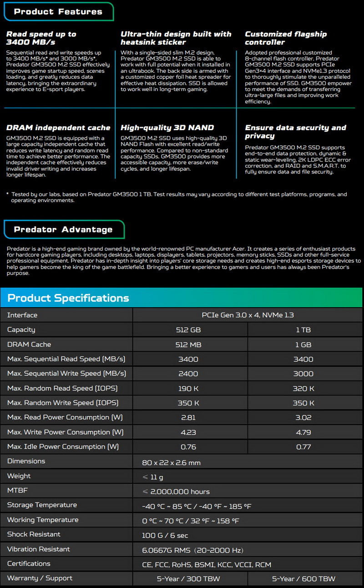Select the 'DRAM independent cache' heading

pos(58,128)
